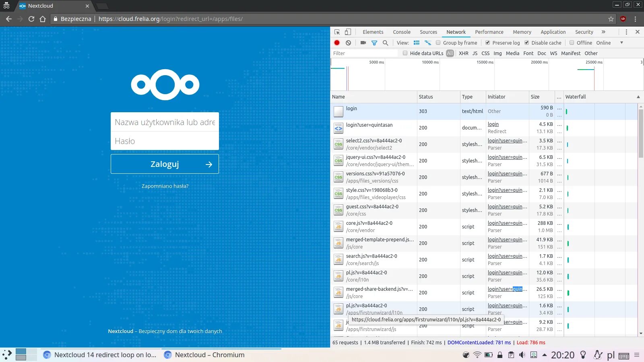Reload the page in Chromium
The width and height of the screenshot is (644, 362).
(x=31, y=19)
